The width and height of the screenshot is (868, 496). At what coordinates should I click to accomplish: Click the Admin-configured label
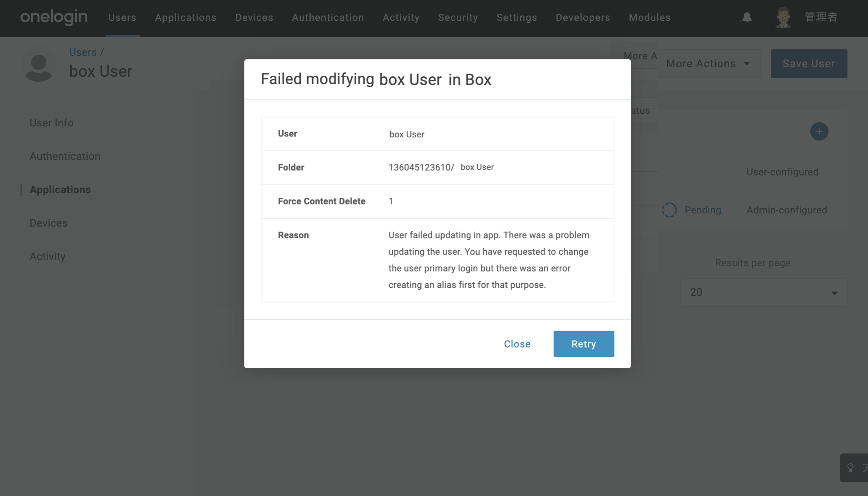pyautogui.click(x=787, y=210)
